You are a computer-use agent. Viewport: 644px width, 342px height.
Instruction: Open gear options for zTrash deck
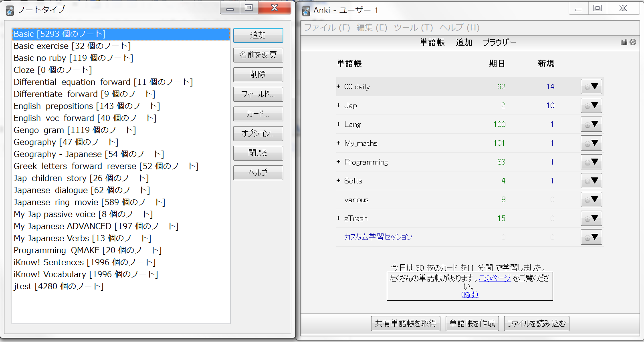pyautogui.click(x=591, y=219)
